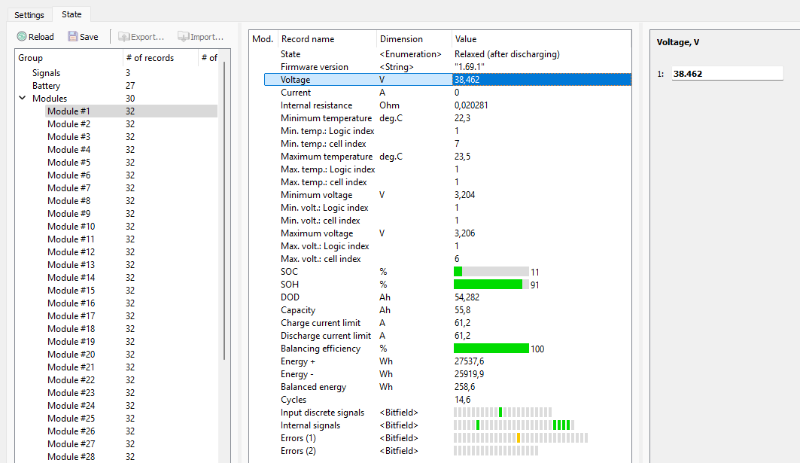This screenshot has height=463, width=800.
Task: Select the Signals group
Action: point(46,73)
